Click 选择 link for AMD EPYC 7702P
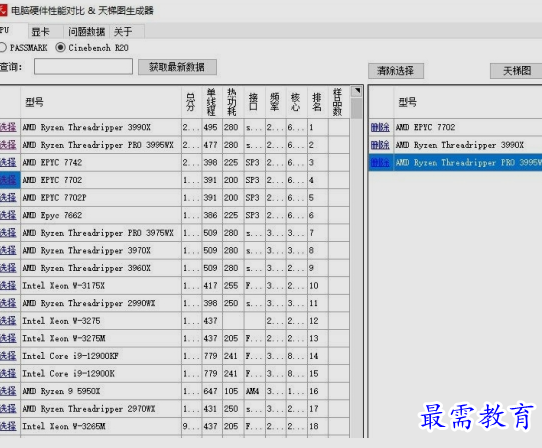 coord(8,198)
